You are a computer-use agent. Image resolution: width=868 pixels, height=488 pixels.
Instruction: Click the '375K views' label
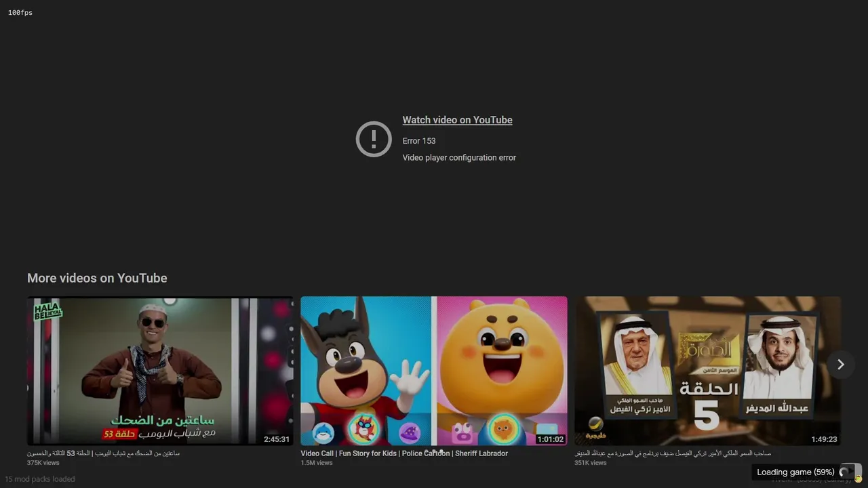43,463
